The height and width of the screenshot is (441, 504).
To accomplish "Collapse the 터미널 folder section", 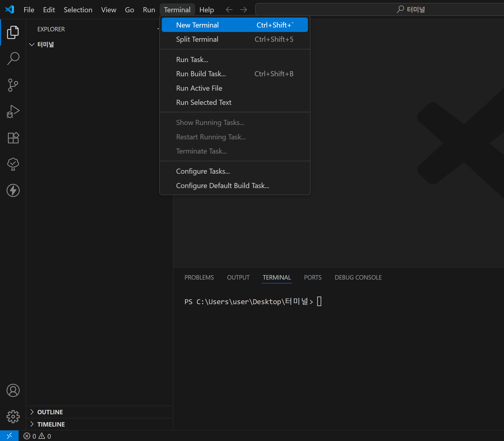I will (32, 44).
